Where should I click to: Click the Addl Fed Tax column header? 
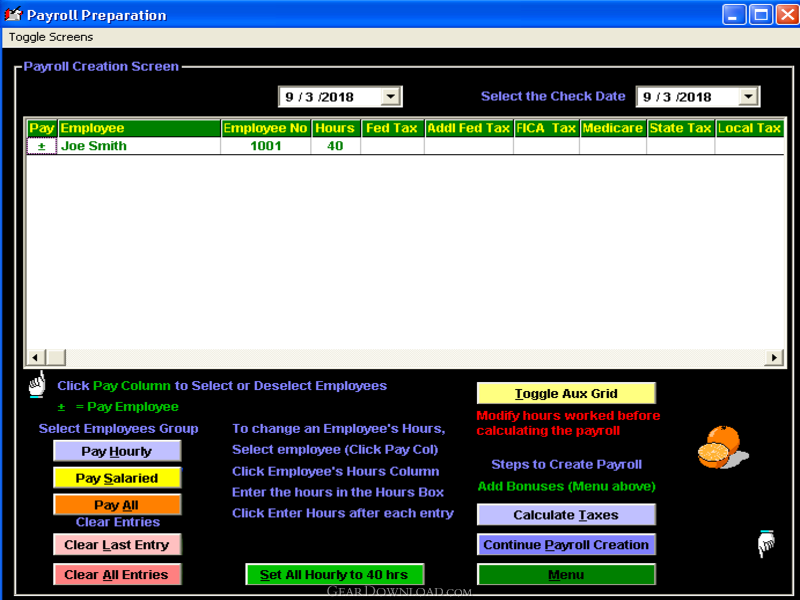pyautogui.click(x=468, y=128)
